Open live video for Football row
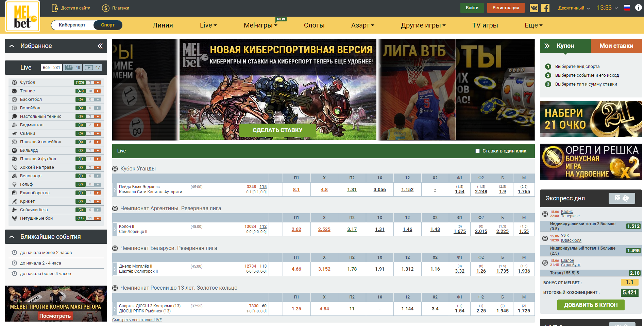Image resolution: width=644 pixels, height=326 pixels. 98,83
